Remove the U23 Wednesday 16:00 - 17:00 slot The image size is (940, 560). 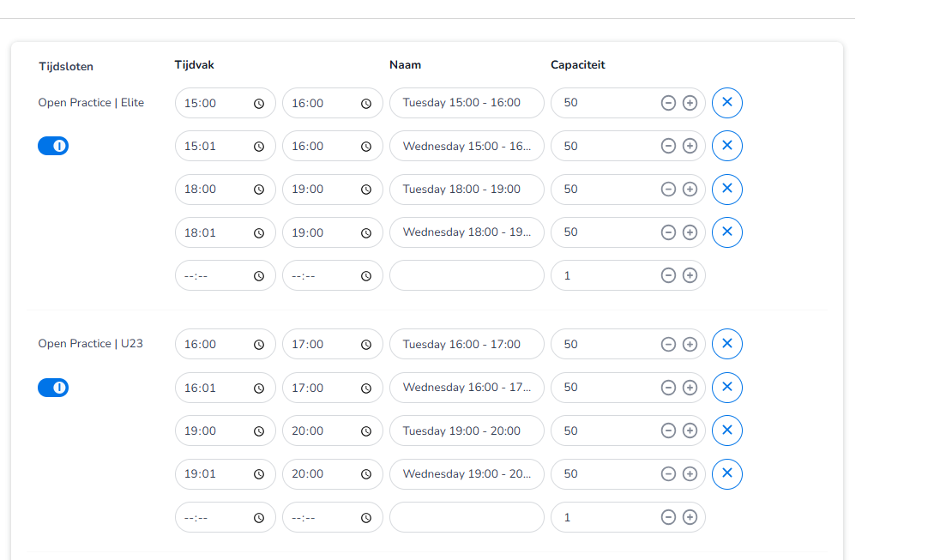point(726,388)
